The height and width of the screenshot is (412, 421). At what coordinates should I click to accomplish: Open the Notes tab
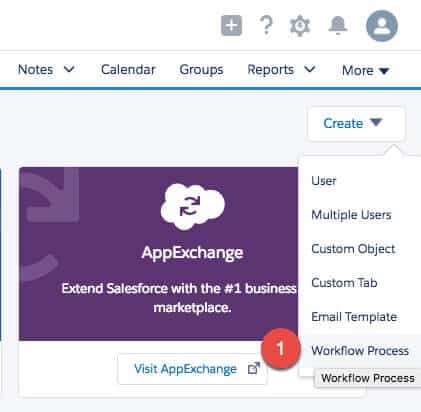point(35,70)
